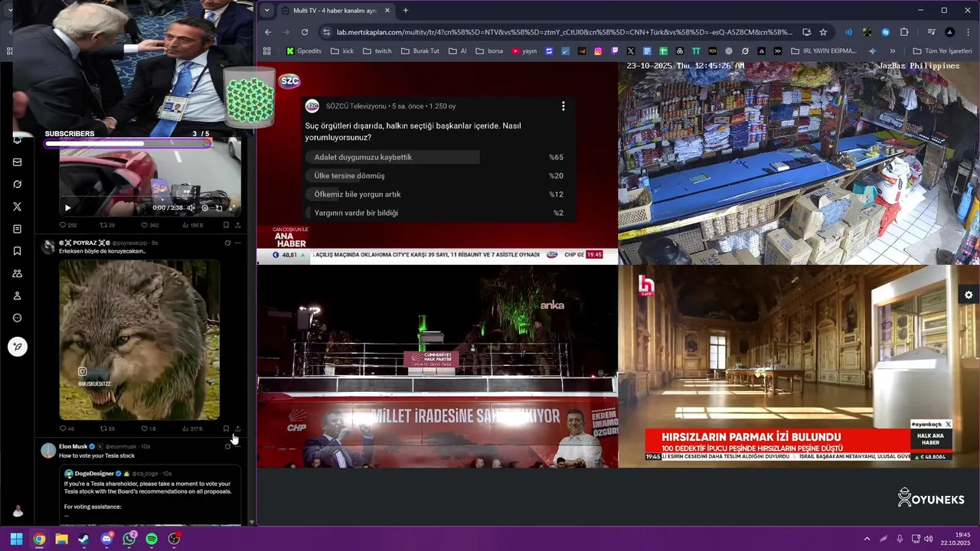The width and height of the screenshot is (980, 551).
Task: Close the Multi TV tab
Action: [x=387, y=10]
